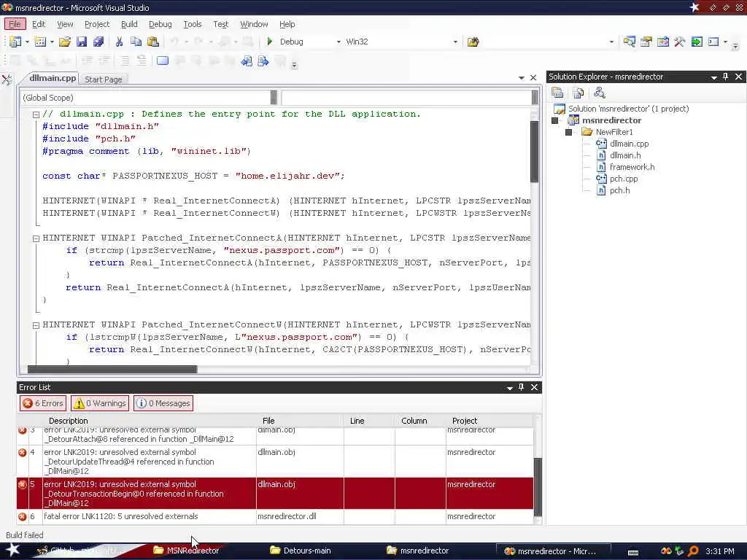Collapse the msnredirector project node
The width and height of the screenshot is (747, 560).
554,120
